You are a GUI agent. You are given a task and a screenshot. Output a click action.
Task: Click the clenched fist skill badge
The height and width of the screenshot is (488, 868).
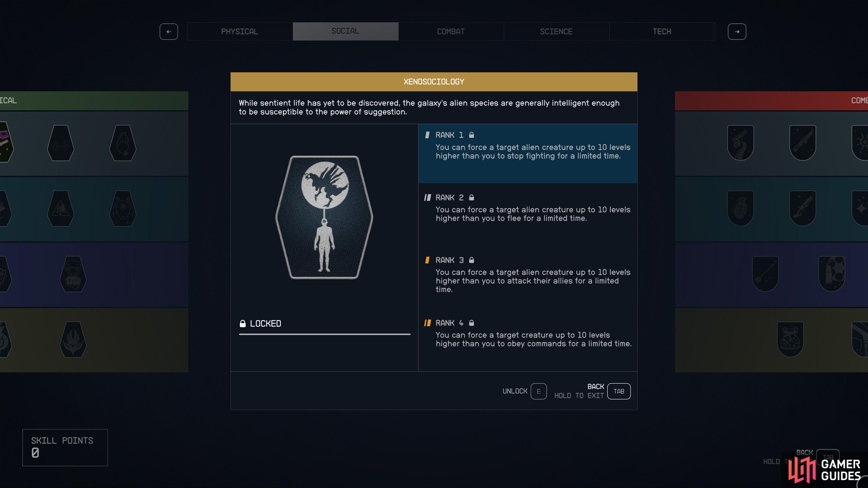tap(73, 274)
